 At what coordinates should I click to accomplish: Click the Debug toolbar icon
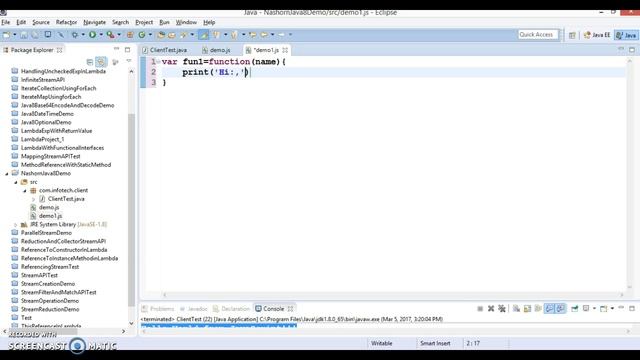(x=75, y=35)
